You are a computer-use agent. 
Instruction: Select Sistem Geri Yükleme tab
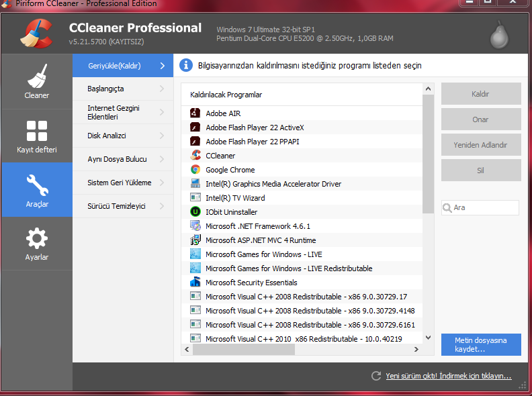click(x=123, y=183)
